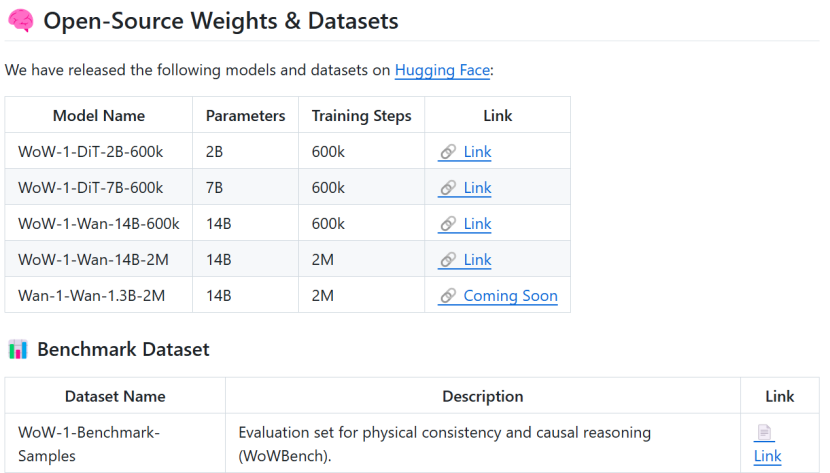Click chain icon in WoW-1-DiT-2B-600k row
This screenshot has width=830, height=473.
click(448, 152)
